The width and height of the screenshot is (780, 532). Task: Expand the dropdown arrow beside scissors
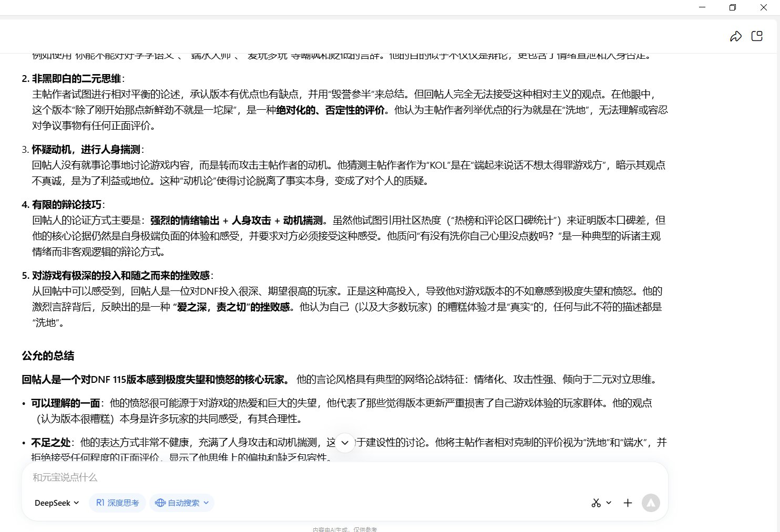tap(609, 503)
